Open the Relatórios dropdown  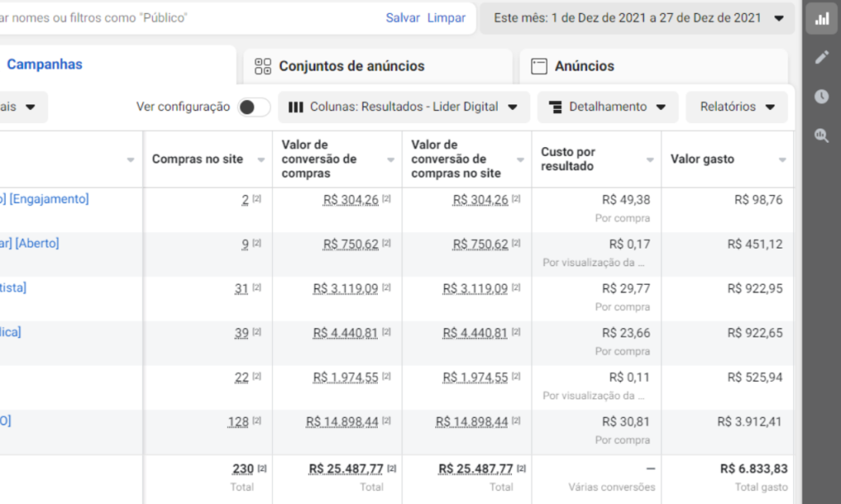[x=736, y=107]
